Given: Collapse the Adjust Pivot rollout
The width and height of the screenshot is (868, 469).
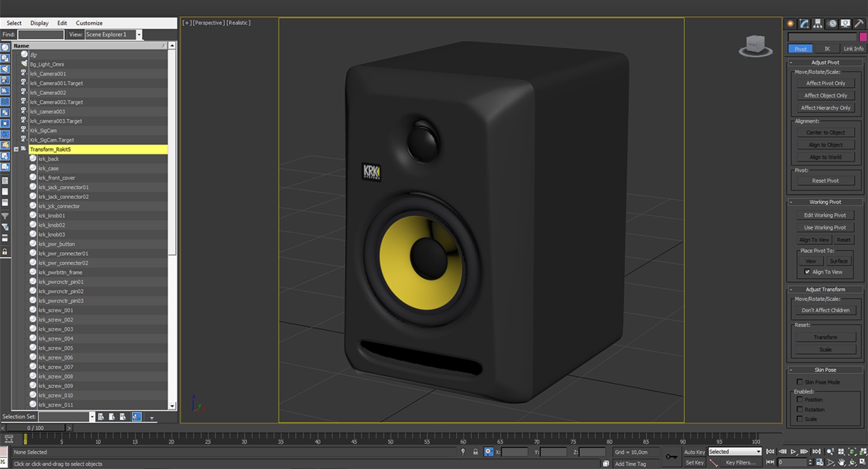Looking at the screenshot, I should point(791,62).
